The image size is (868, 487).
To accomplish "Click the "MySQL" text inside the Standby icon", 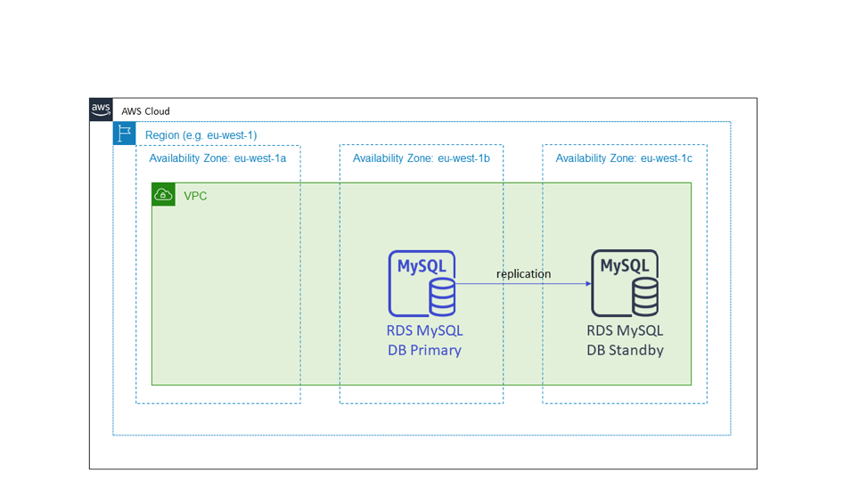I will coord(624,265).
